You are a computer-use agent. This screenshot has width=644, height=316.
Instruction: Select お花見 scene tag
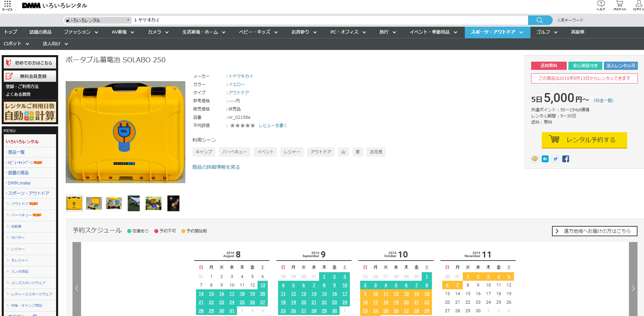376,152
